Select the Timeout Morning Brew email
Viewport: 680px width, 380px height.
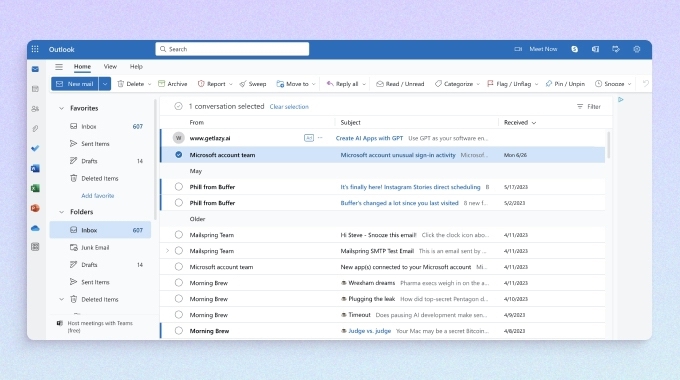click(x=179, y=315)
